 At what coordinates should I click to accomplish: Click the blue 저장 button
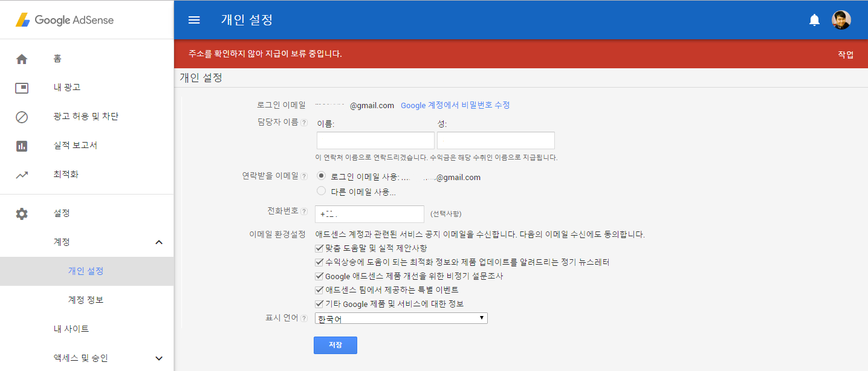click(x=335, y=345)
